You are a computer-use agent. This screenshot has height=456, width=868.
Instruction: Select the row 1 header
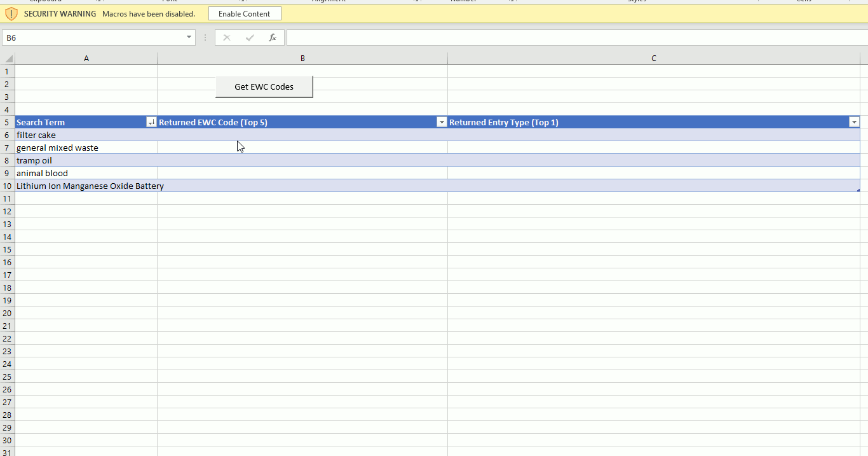point(8,71)
